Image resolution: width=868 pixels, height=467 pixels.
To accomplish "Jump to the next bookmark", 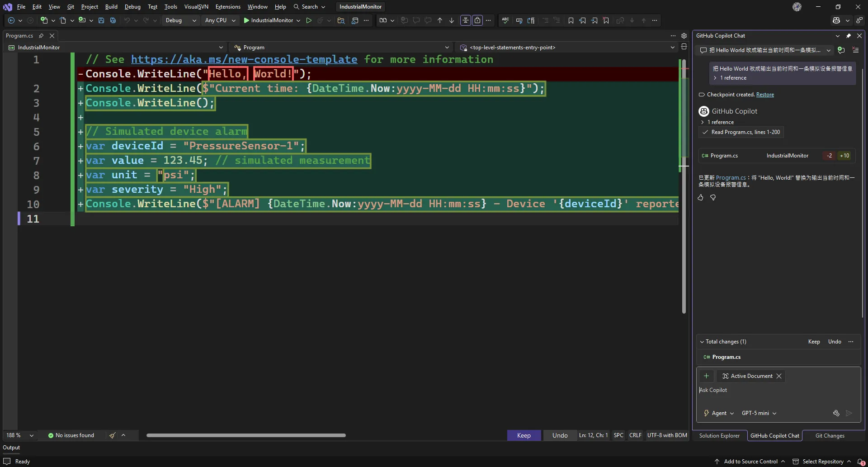I will (x=594, y=20).
